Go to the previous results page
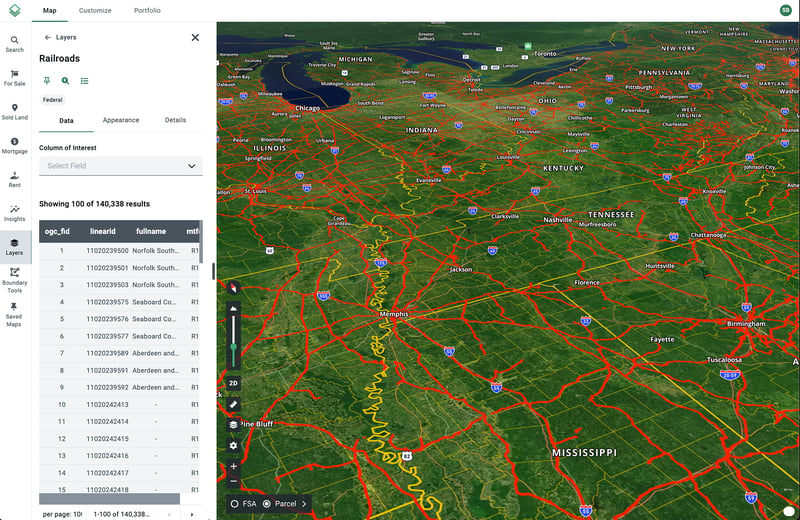 click(169, 514)
